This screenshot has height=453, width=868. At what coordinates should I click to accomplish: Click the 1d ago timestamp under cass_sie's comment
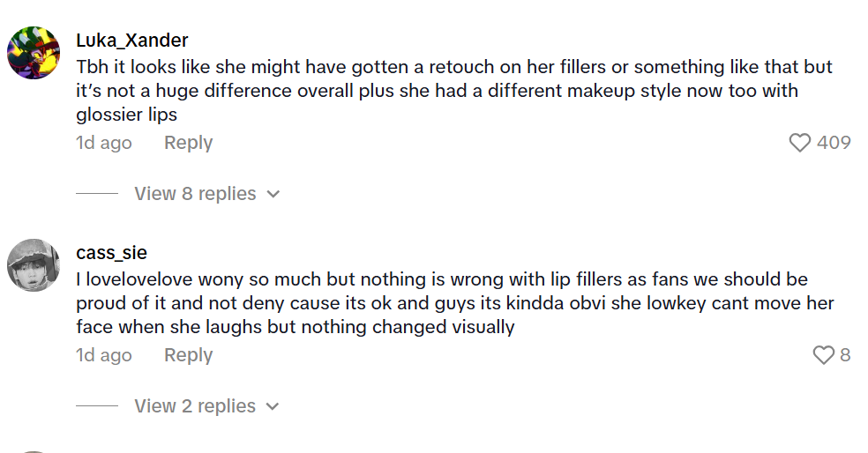click(x=104, y=355)
